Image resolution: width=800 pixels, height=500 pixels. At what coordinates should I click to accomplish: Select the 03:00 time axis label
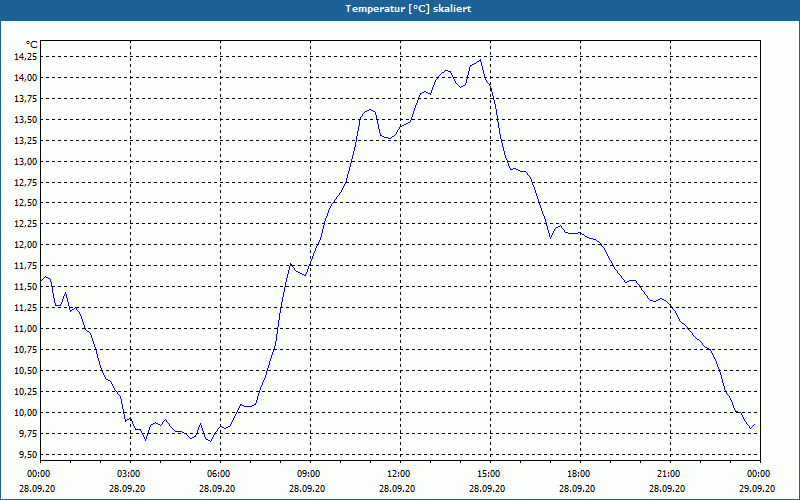click(130, 474)
